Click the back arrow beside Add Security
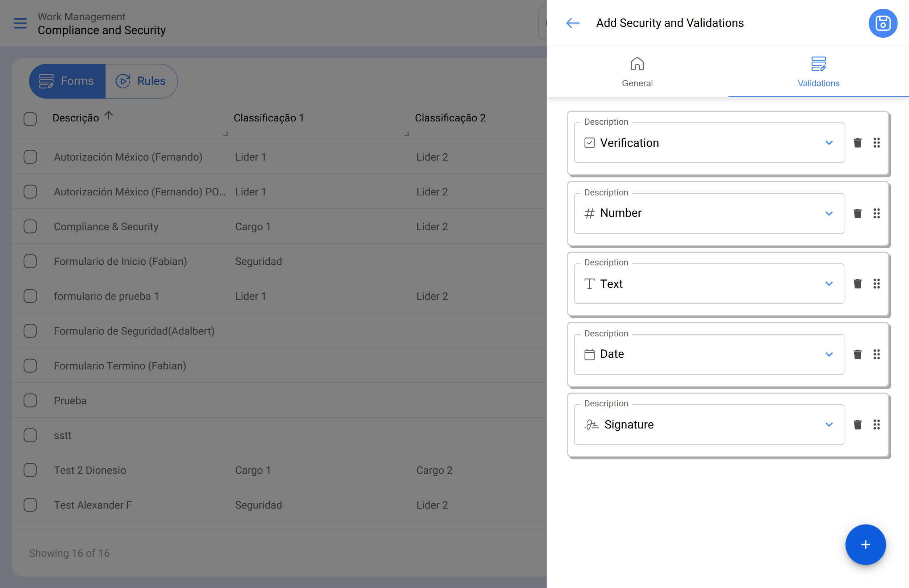909x588 pixels. [573, 23]
